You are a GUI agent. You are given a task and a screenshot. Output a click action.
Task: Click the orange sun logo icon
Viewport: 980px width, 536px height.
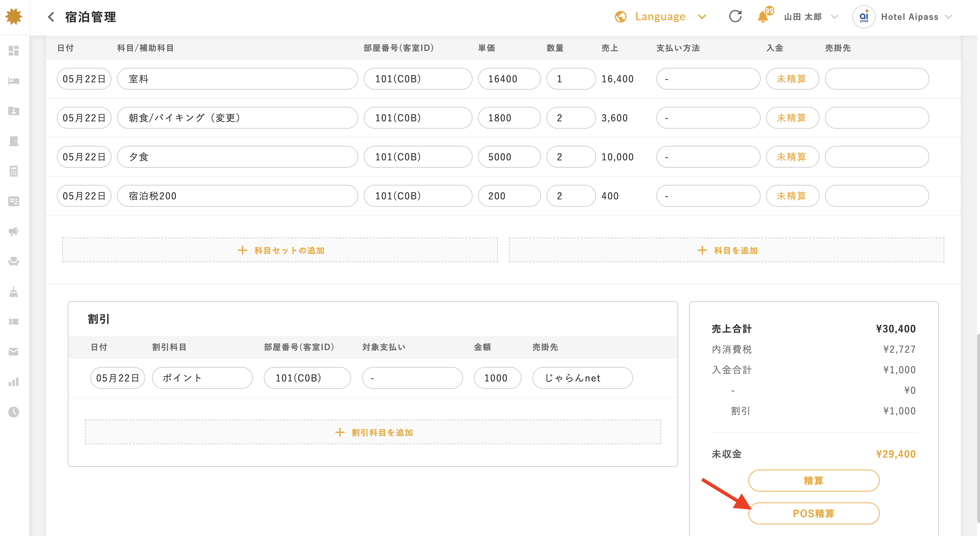pos(14,17)
